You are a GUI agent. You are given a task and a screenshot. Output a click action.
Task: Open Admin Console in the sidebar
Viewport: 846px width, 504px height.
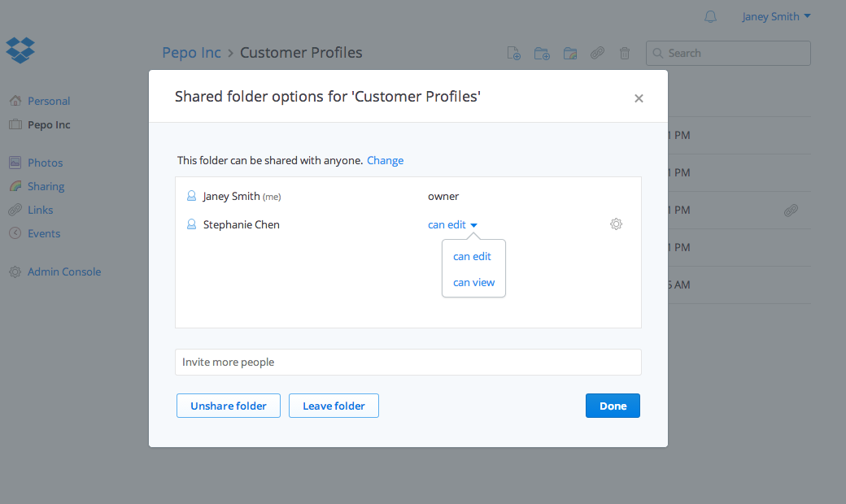[x=64, y=272]
